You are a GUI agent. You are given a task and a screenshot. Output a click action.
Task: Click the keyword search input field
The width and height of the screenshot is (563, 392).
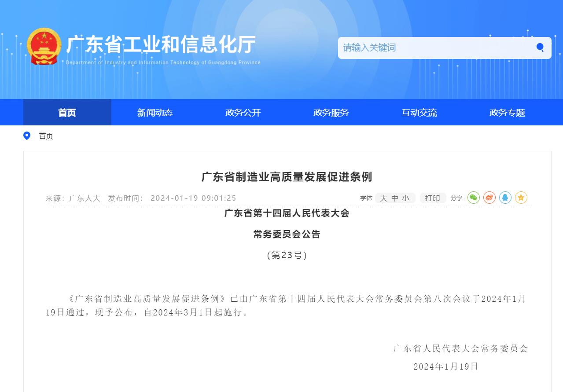tap(436, 48)
